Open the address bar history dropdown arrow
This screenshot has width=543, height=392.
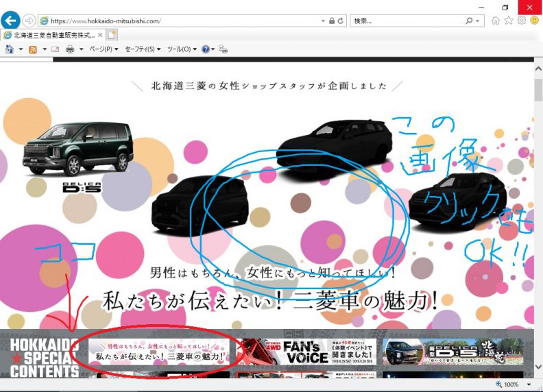(323, 21)
